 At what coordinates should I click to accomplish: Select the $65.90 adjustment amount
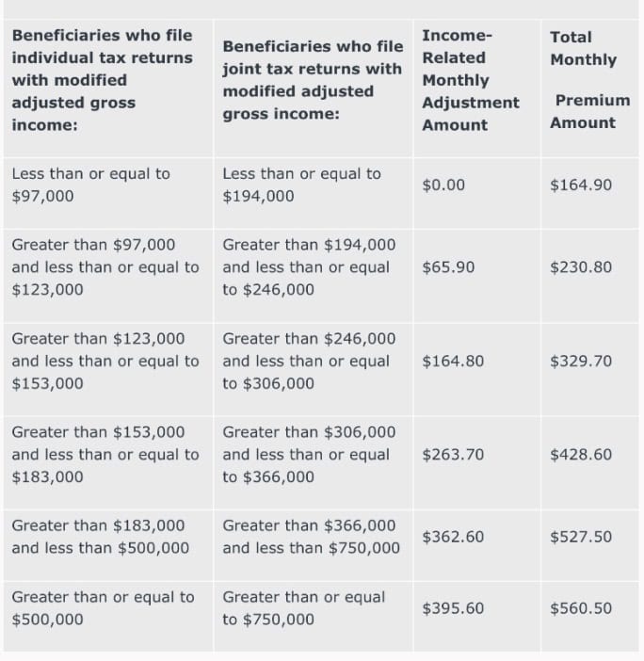[x=448, y=267]
